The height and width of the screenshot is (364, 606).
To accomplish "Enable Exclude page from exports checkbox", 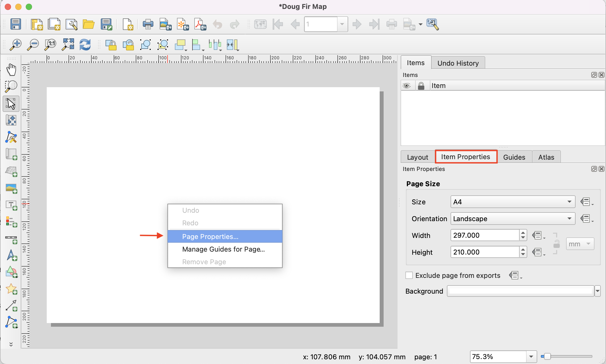I will pyautogui.click(x=409, y=275).
